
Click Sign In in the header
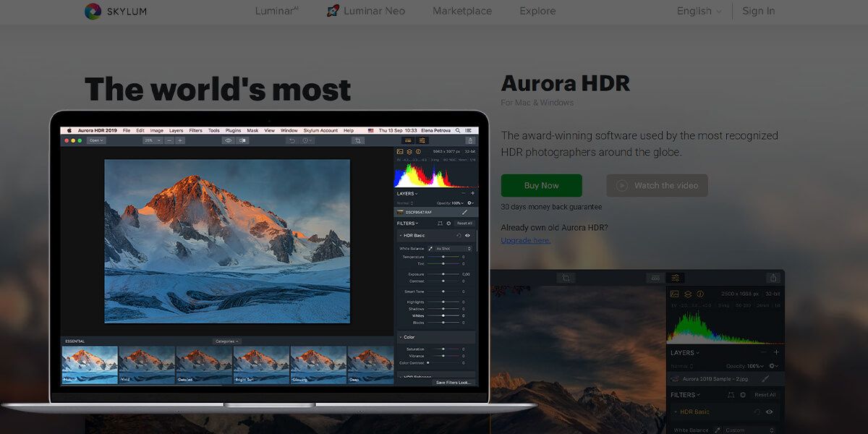tap(758, 11)
